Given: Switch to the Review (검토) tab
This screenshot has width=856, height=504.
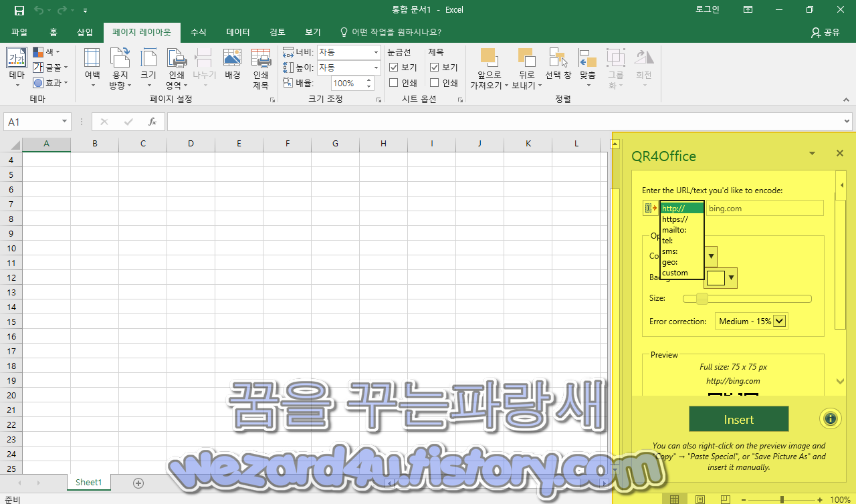Looking at the screenshot, I should (278, 32).
